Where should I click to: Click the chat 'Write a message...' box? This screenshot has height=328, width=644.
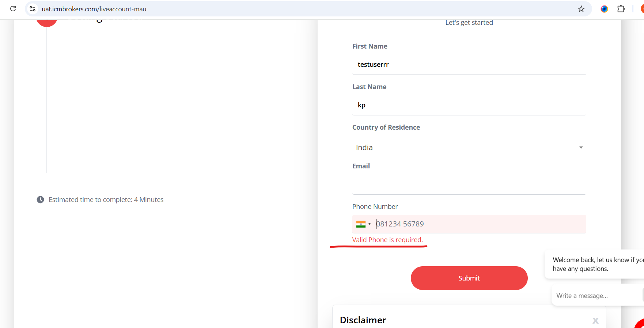point(596,296)
